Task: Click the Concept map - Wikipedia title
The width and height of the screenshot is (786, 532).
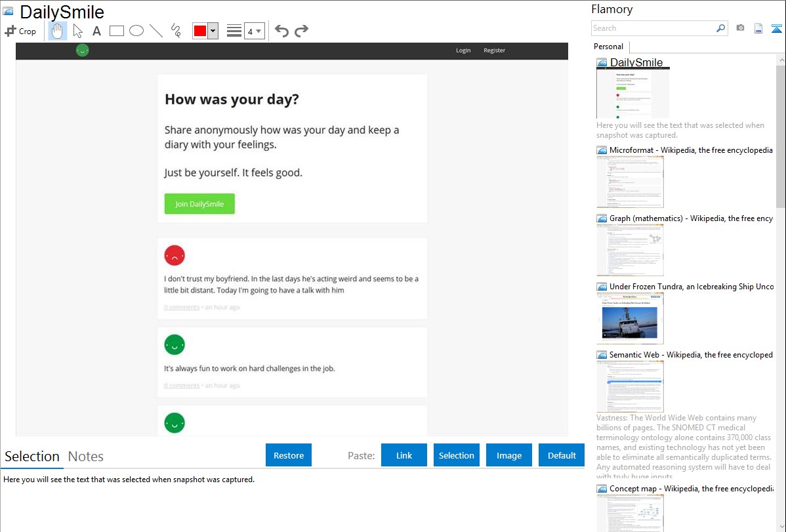Action: pyautogui.click(x=691, y=488)
